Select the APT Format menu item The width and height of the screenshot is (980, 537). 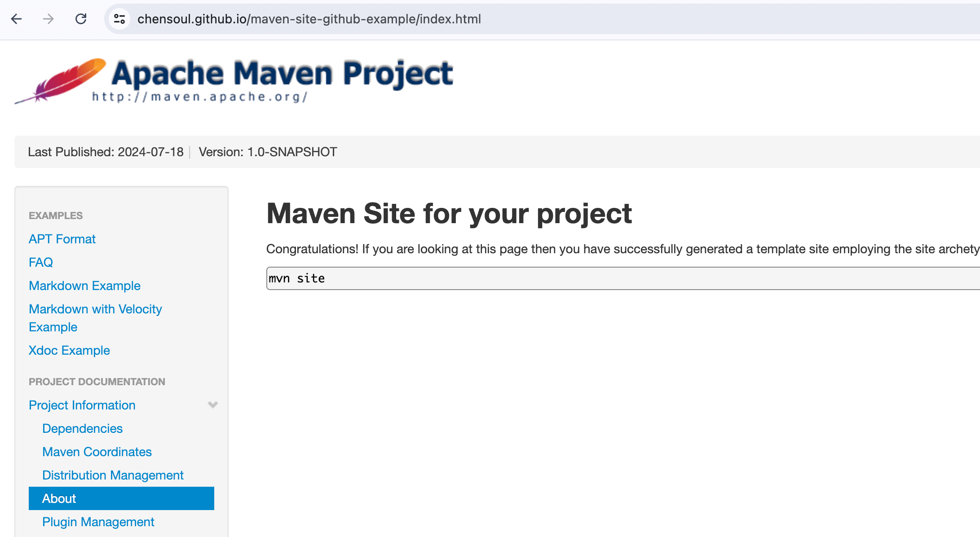(x=62, y=239)
